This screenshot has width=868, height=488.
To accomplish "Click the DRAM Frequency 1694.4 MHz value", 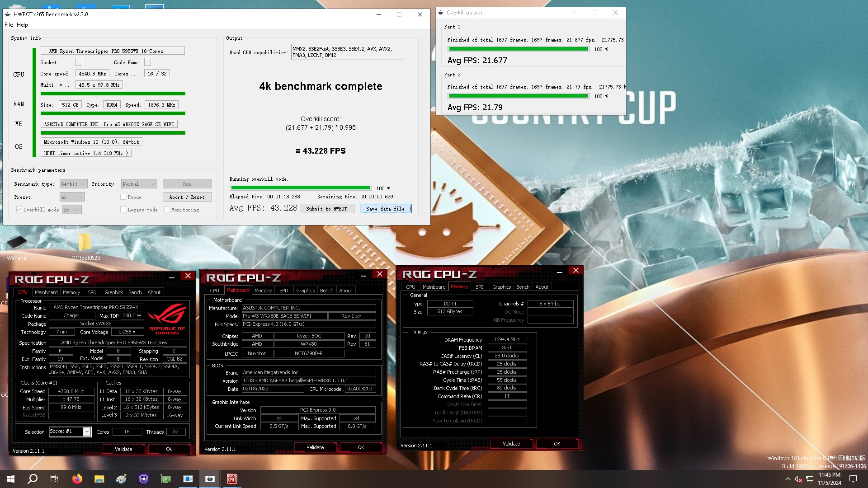I will pos(507,340).
